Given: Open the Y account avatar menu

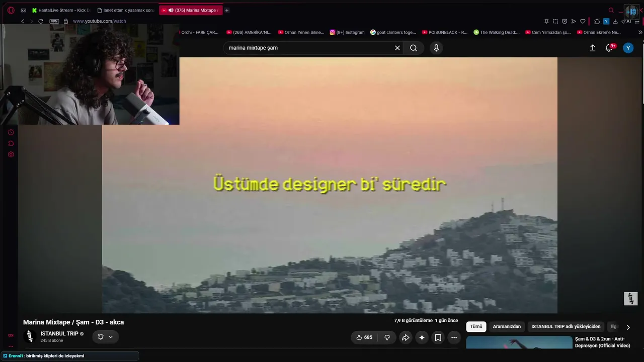Looking at the screenshot, I should click(628, 48).
